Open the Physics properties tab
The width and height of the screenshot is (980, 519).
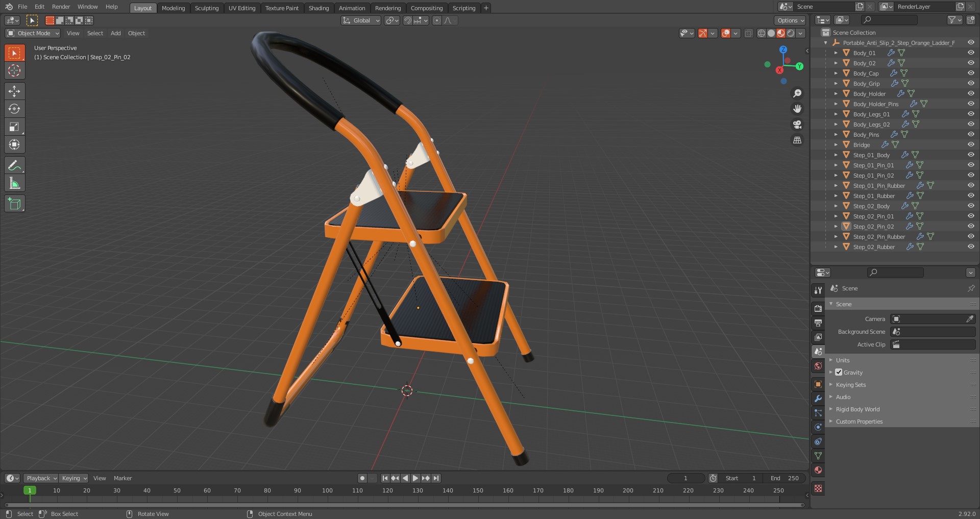(818, 427)
